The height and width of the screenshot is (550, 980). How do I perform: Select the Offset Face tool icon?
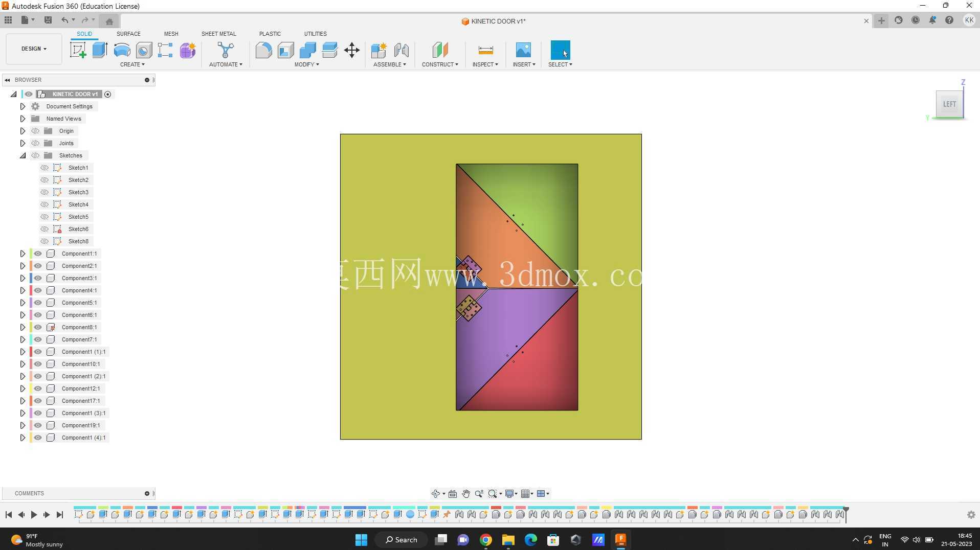(x=330, y=50)
